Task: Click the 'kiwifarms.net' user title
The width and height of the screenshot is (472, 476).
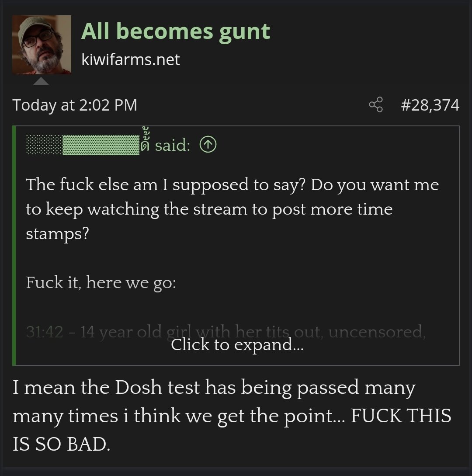Action: coord(131,59)
